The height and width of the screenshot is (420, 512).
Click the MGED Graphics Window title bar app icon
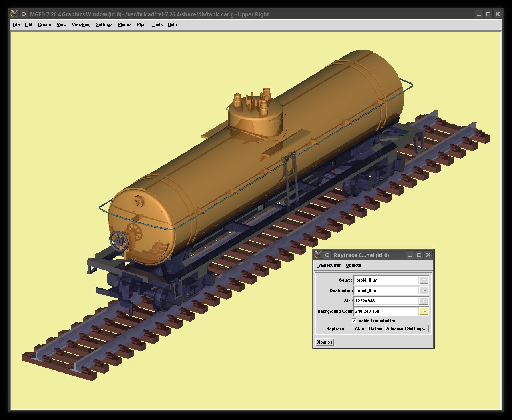pyautogui.click(x=14, y=14)
